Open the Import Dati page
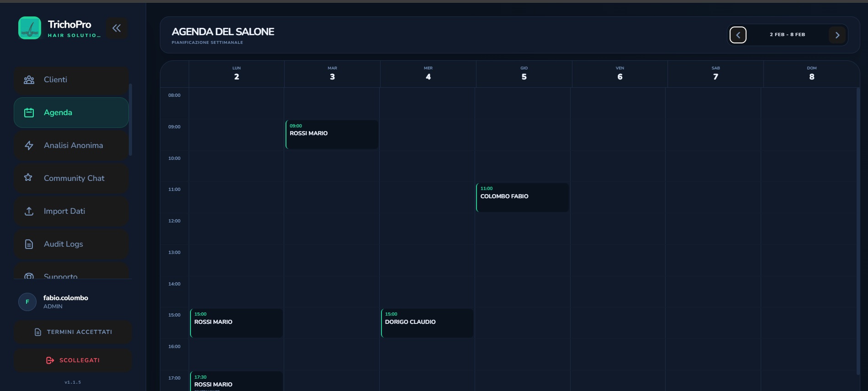Viewport: 868px width, 391px height. [71, 211]
